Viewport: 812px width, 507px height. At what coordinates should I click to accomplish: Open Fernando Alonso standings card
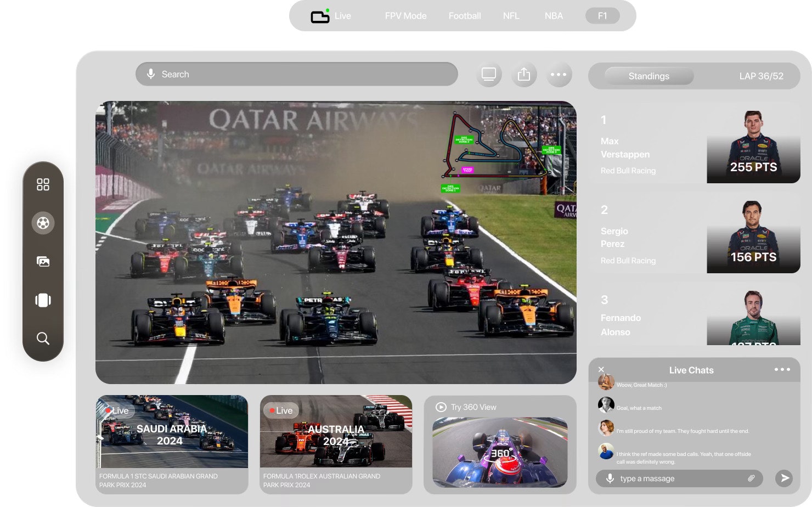tap(694, 314)
